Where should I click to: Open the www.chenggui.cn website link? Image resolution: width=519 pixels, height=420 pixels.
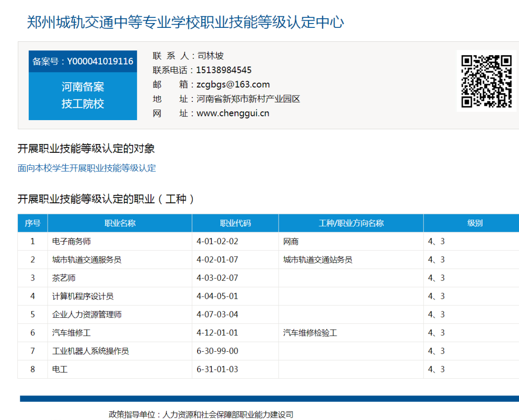click(233, 113)
